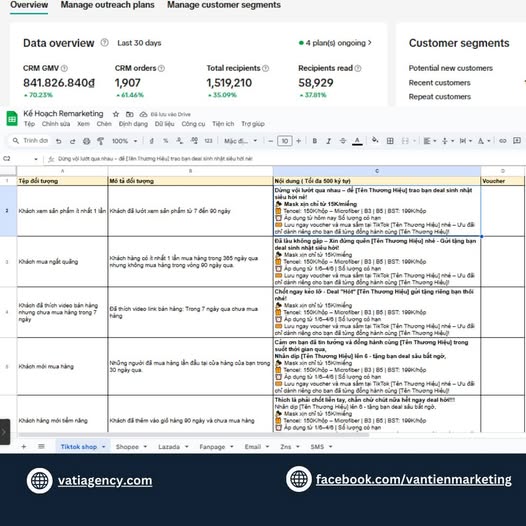Star the Kế Hoạch Remarketing document

point(116,114)
